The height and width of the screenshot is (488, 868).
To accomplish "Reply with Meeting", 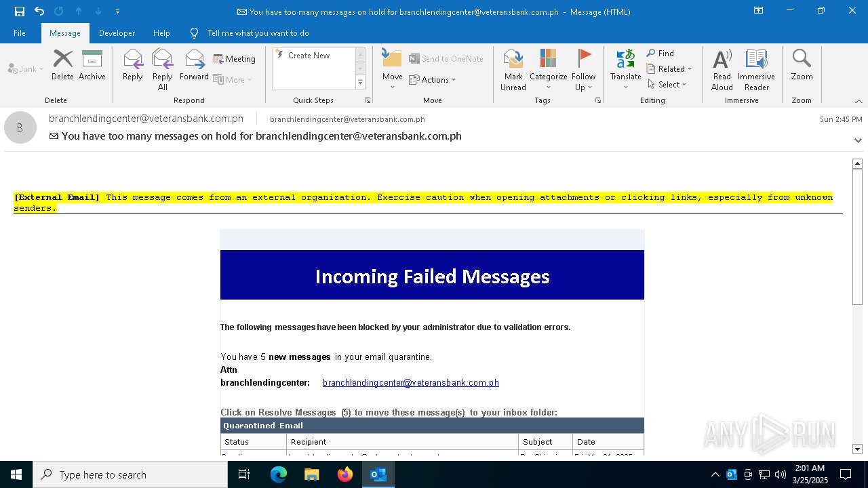I will (x=235, y=59).
